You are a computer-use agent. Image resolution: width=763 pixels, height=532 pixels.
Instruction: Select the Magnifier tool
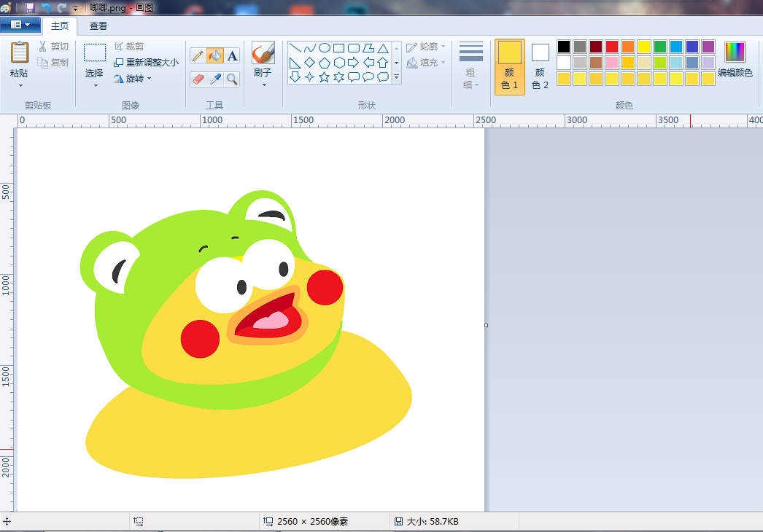coord(232,79)
